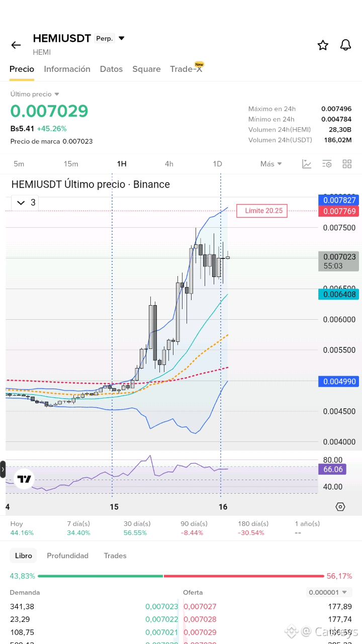Tap the RSI value 66.06 label

(x=332, y=470)
